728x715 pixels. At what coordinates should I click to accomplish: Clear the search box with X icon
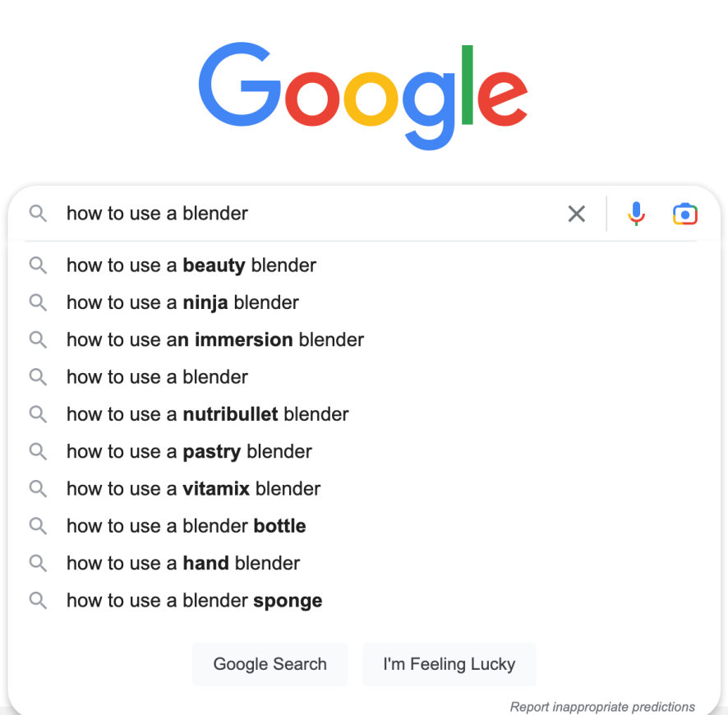576,214
